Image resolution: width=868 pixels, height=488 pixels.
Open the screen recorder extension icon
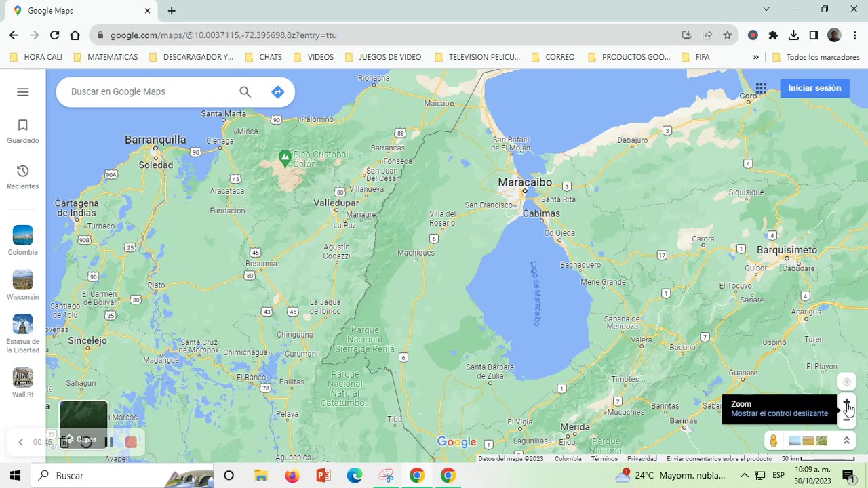[x=753, y=35]
